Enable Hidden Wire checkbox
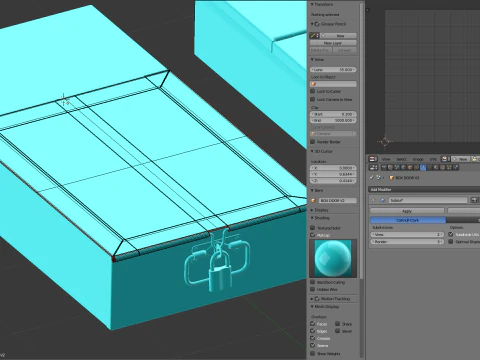The image size is (480, 360). pos(313,289)
